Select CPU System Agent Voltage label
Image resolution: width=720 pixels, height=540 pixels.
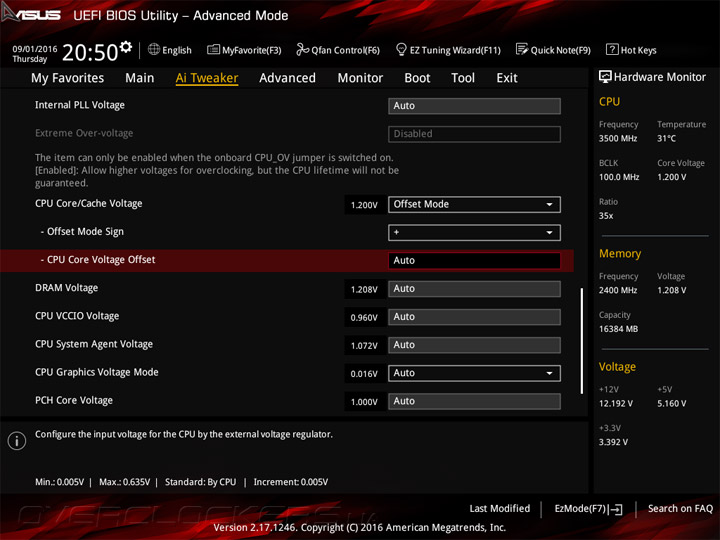pyautogui.click(x=94, y=344)
